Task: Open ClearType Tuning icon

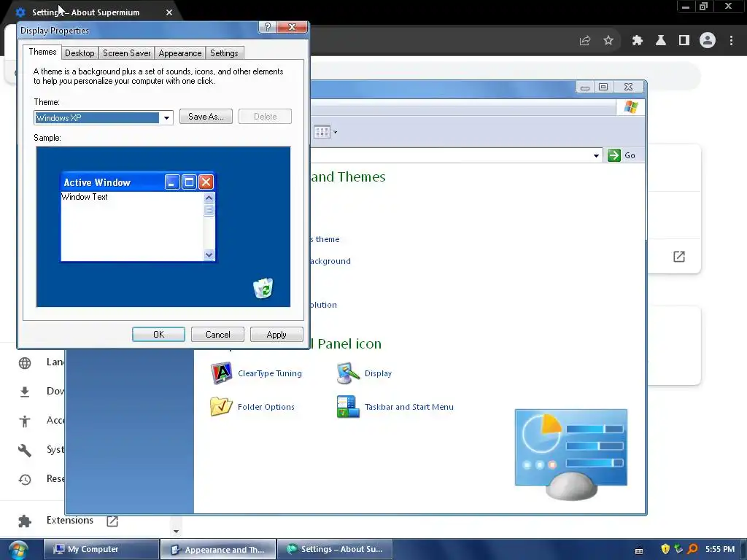Action: [x=221, y=373]
